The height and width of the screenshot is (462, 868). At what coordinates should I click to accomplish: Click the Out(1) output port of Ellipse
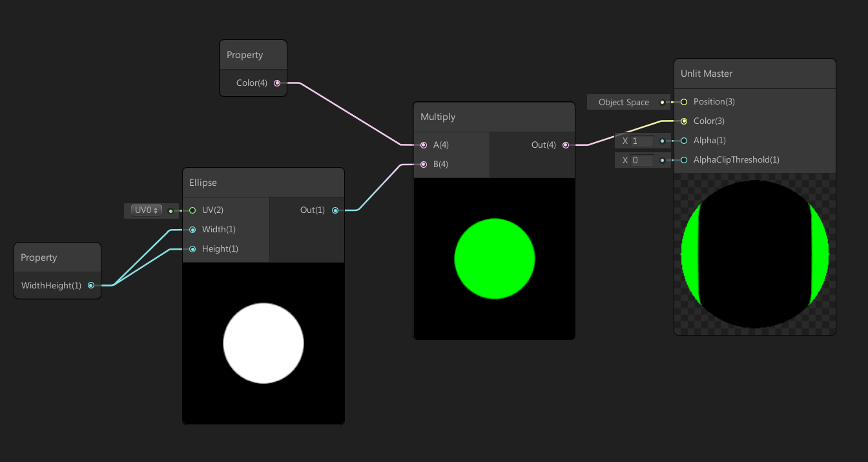click(335, 210)
